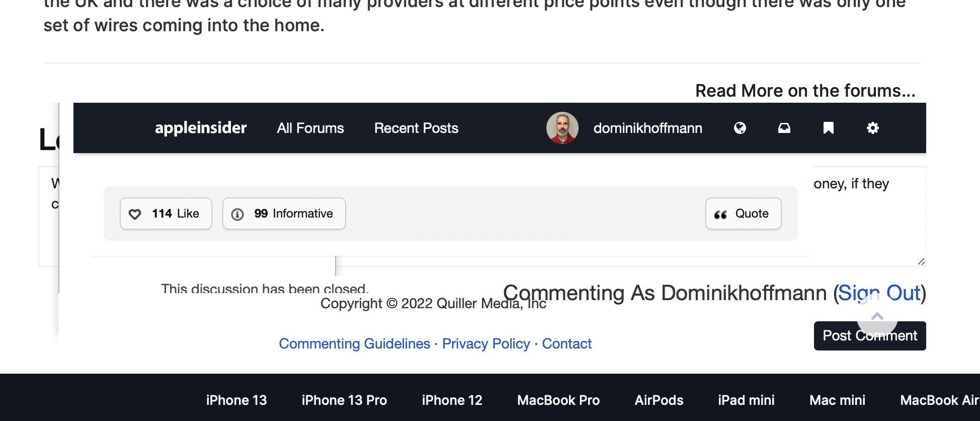Go to Recent Posts
The width and height of the screenshot is (980, 421).
pyautogui.click(x=416, y=128)
